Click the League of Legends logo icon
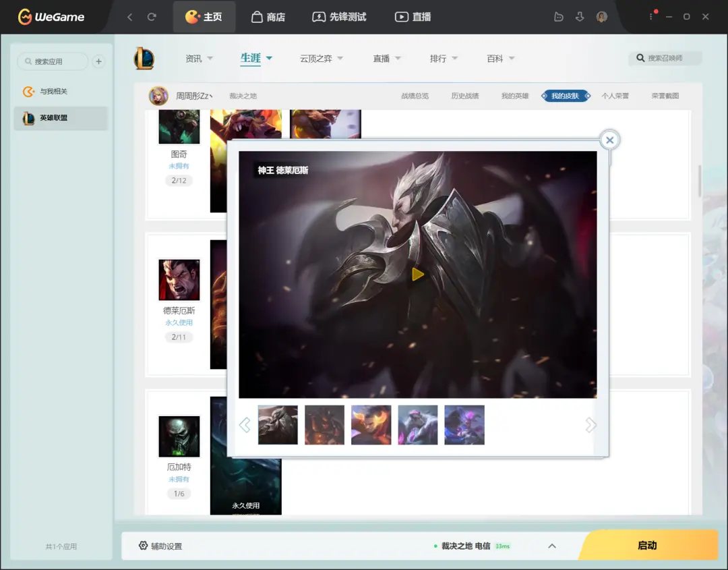Screen dimensions: 728x570 coord(144,59)
